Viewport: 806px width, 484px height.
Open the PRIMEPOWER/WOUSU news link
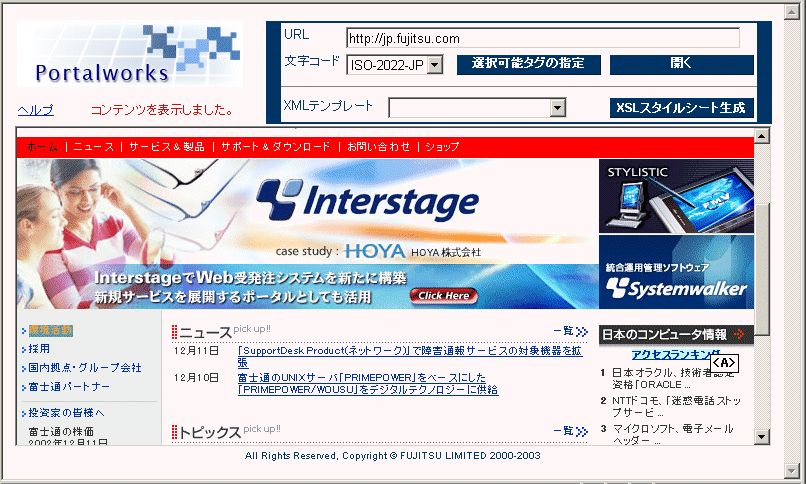pos(368,383)
